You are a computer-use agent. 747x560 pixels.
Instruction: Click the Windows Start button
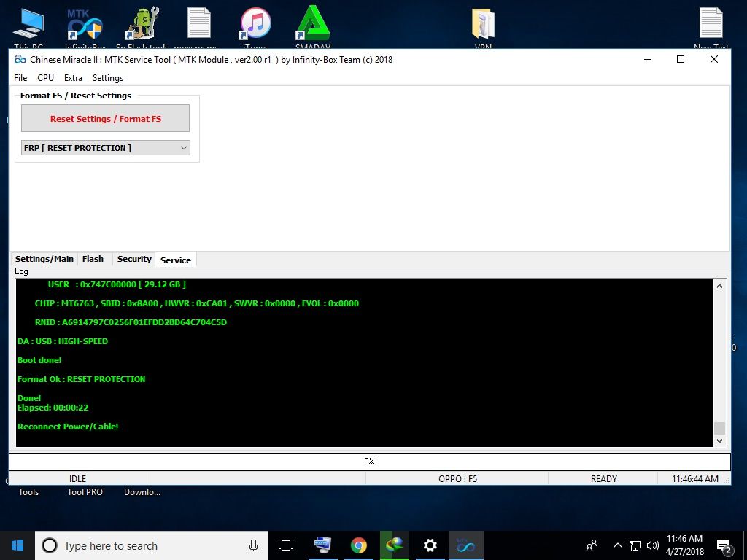coord(18,545)
